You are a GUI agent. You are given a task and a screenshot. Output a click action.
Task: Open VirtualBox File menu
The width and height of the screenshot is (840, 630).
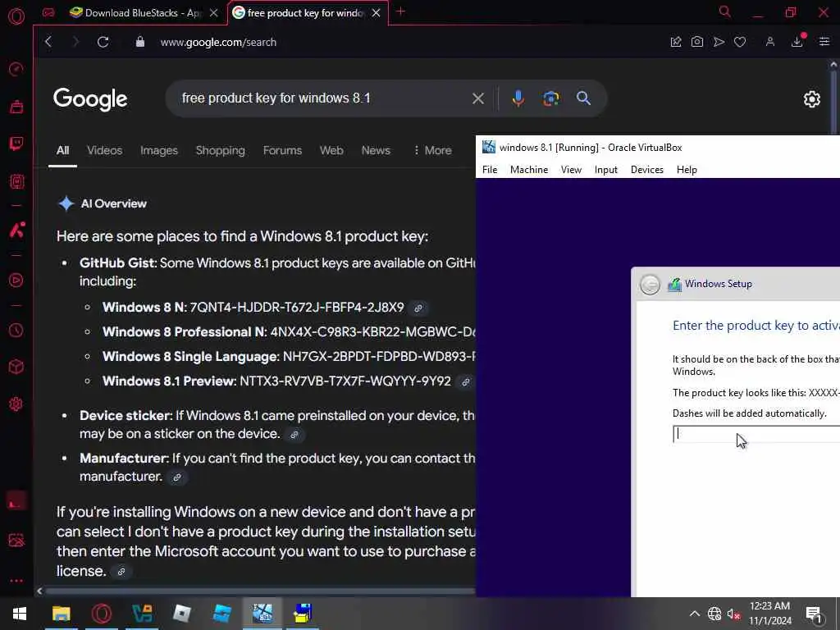tap(490, 170)
